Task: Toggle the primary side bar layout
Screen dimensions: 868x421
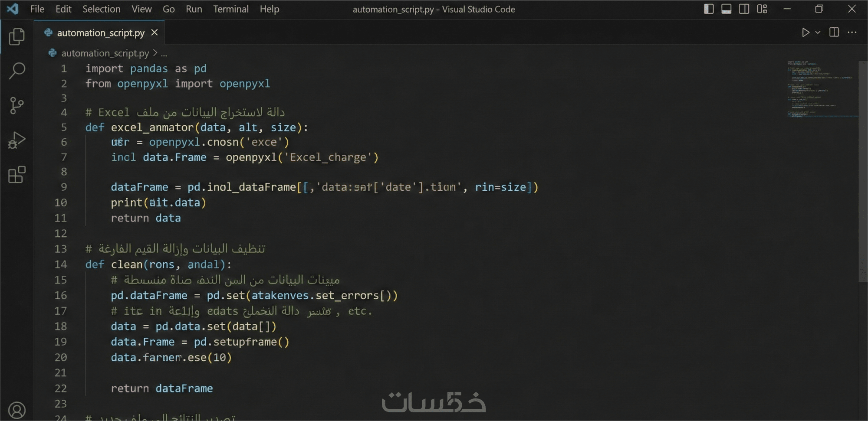Action: pyautogui.click(x=709, y=9)
